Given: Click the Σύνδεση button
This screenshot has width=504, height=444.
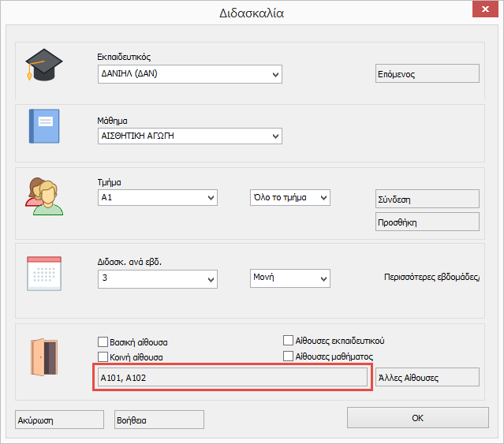Looking at the screenshot, I should [x=427, y=200].
